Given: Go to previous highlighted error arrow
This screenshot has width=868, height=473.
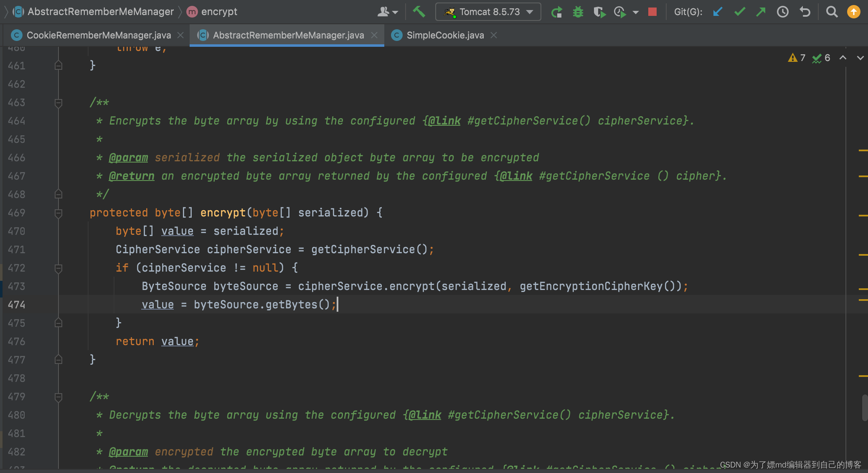Looking at the screenshot, I should 843,58.
